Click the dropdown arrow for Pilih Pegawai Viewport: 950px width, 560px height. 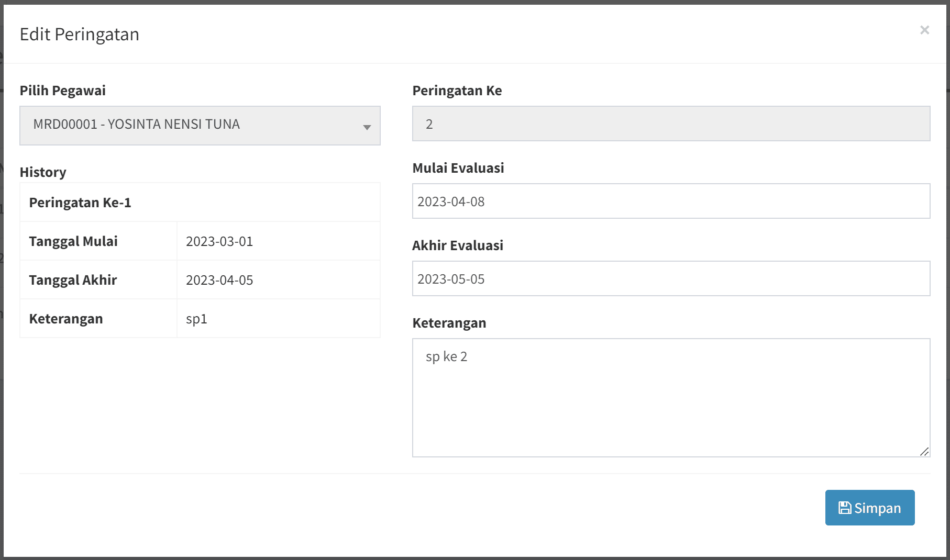point(367,127)
